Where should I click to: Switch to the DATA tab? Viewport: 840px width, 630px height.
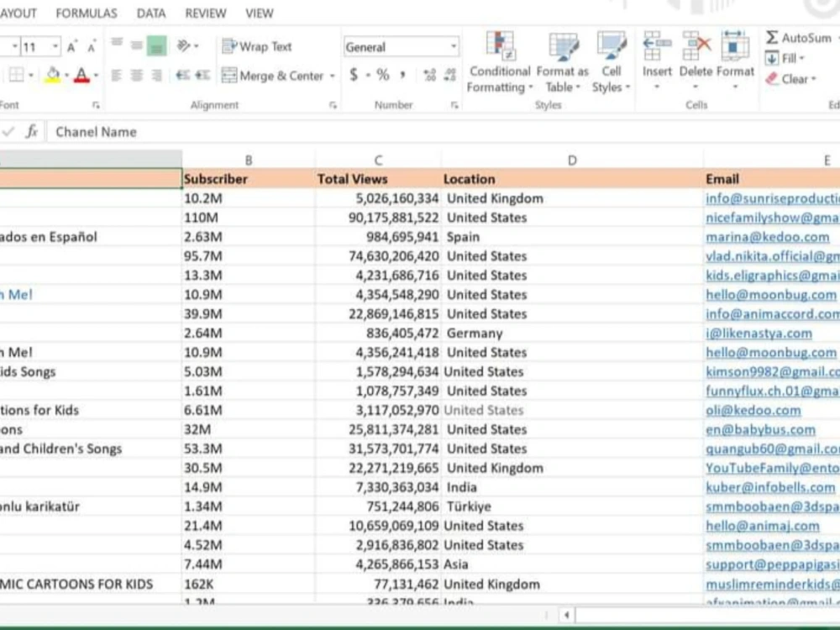[x=151, y=13]
